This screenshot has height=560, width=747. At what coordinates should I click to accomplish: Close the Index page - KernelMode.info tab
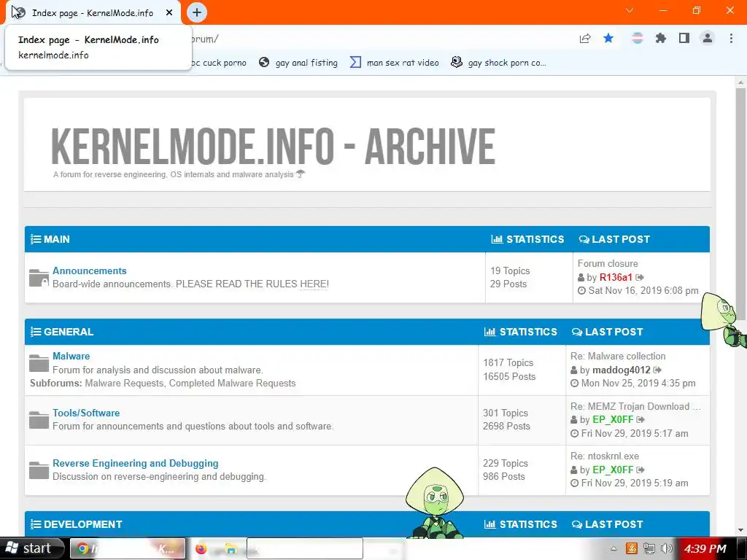(x=169, y=13)
